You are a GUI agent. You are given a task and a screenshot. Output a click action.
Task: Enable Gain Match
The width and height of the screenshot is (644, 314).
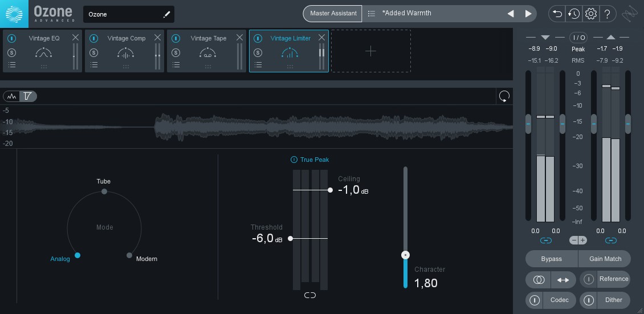[605, 259]
